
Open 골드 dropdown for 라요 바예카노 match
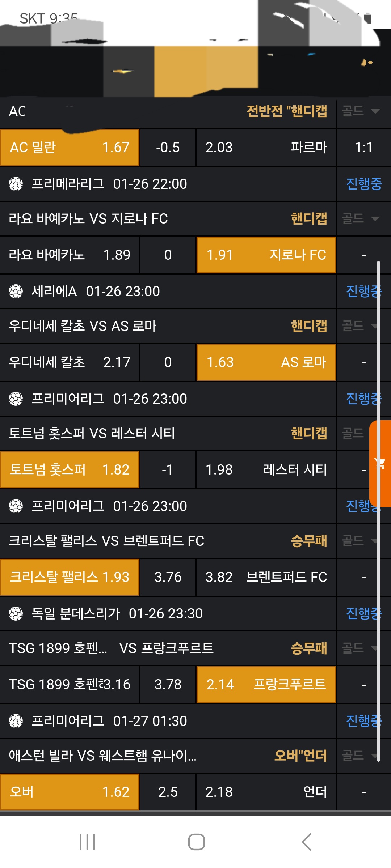pos(361,218)
